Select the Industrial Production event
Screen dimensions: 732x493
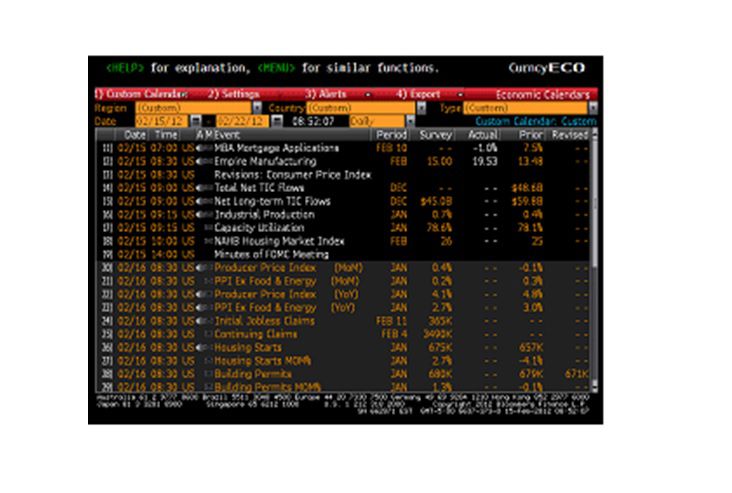tap(265, 215)
